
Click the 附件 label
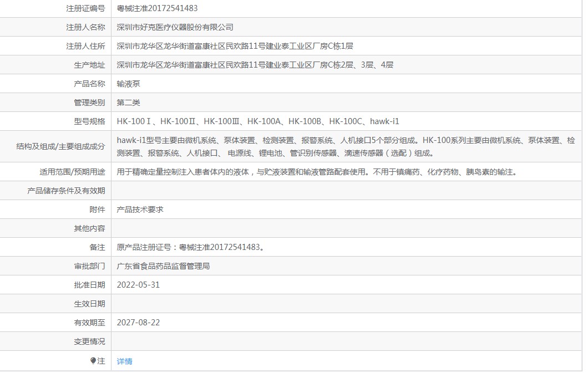click(x=97, y=210)
